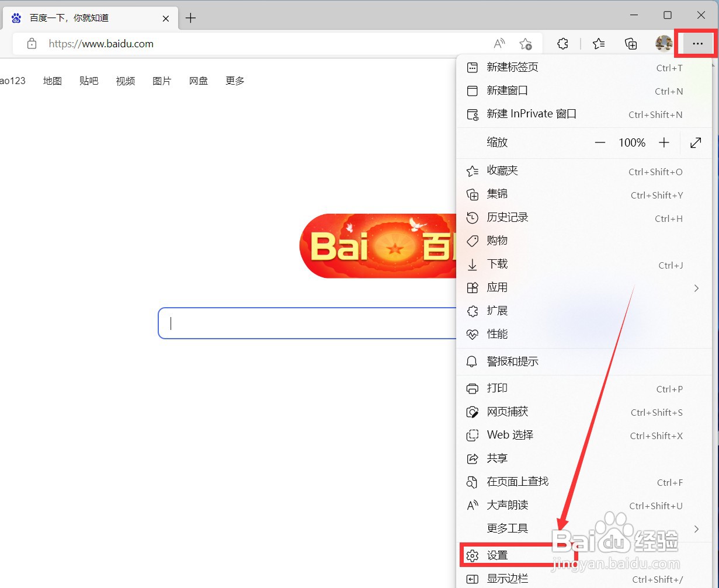719x588 pixels.
Task: Open the 贴吧 link on Baidu page
Action: (x=89, y=81)
